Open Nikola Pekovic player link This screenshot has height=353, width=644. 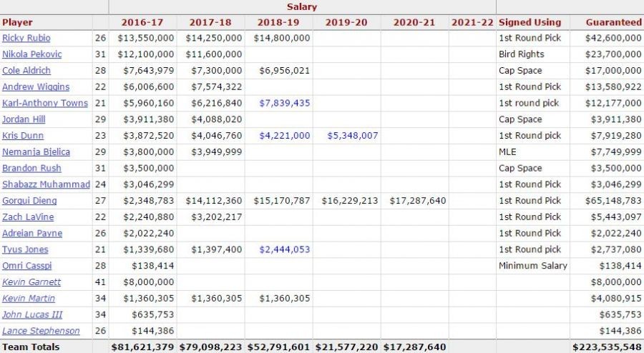pos(32,54)
